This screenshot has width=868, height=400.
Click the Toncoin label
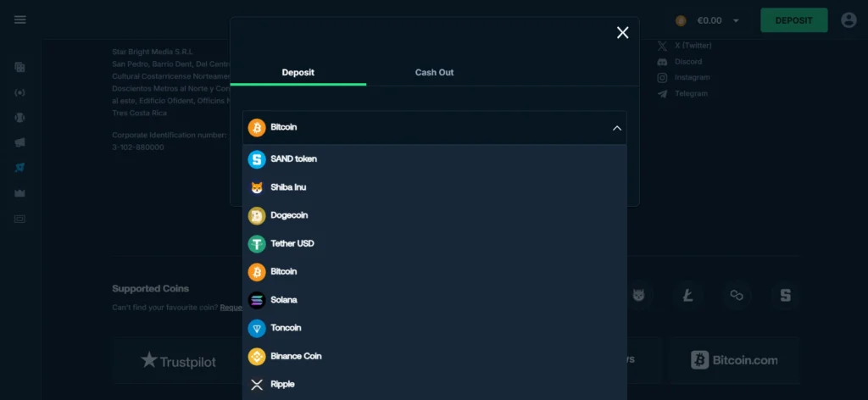286,328
